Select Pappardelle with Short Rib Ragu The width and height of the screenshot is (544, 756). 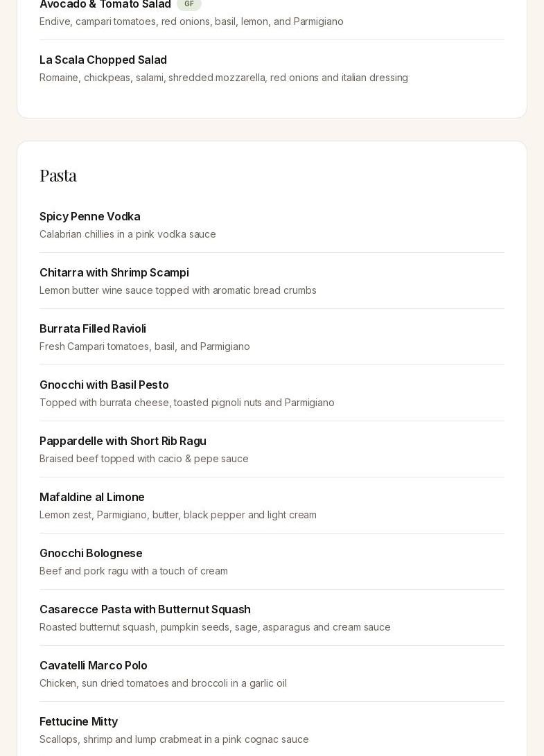coord(123,441)
